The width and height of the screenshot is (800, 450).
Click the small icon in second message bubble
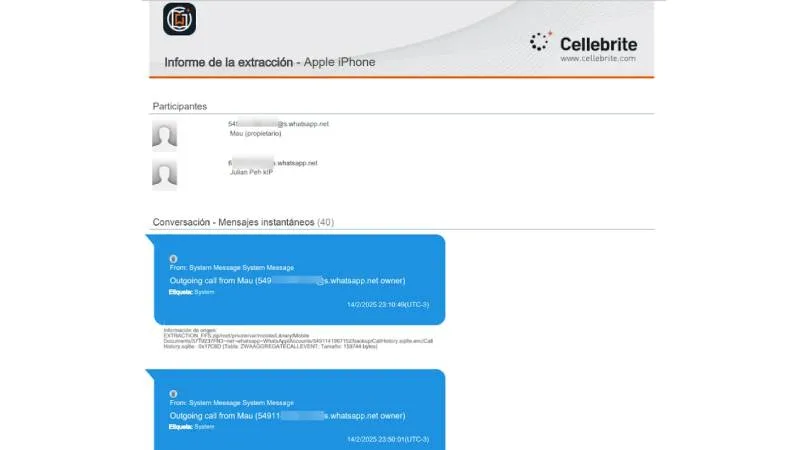click(x=173, y=393)
